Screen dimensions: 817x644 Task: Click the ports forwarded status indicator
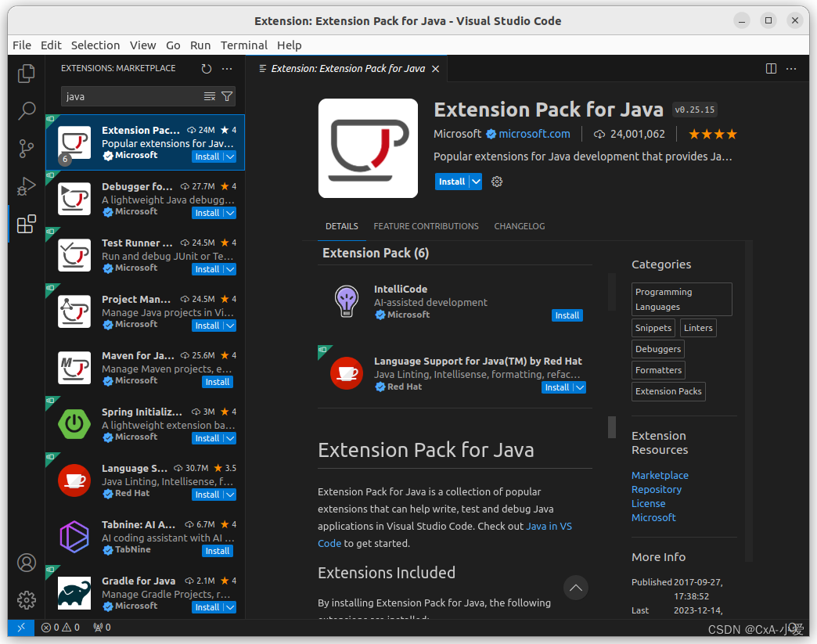pyautogui.click(x=102, y=628)
